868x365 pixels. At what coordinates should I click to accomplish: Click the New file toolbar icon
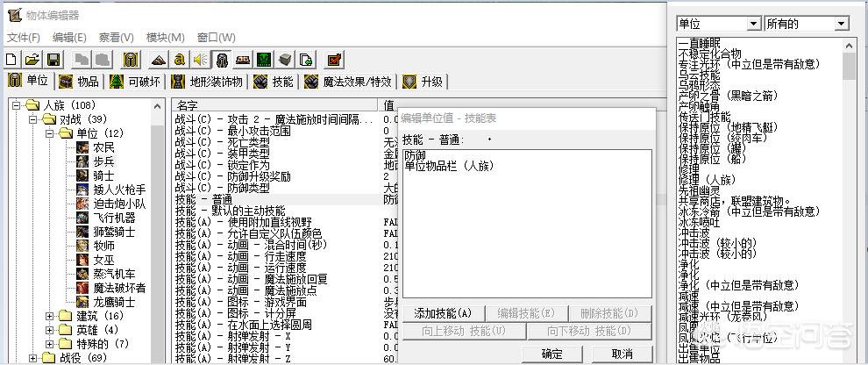click(12, 60)
